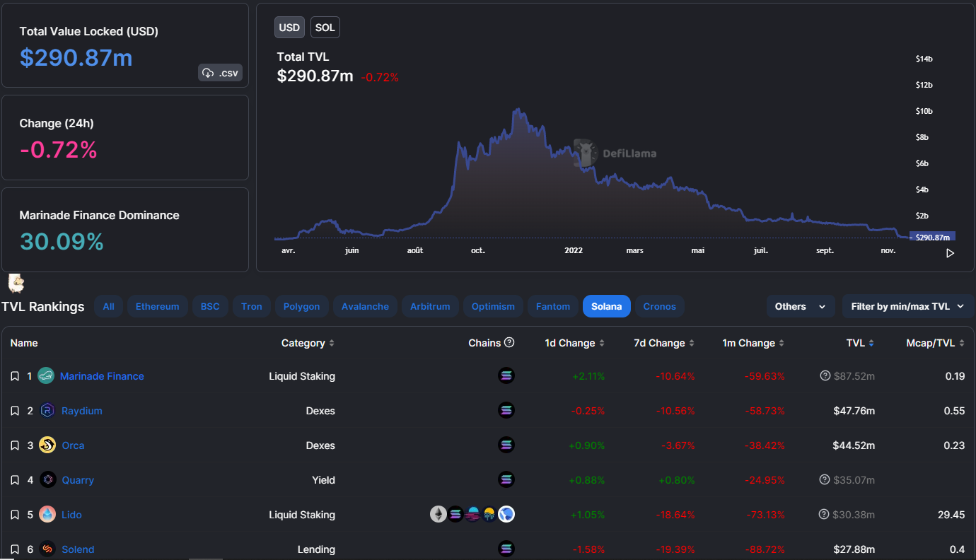Click the TVL info icon for Lido
The width and height of the screenshot is (976, 560).
[x=825, y=514]
